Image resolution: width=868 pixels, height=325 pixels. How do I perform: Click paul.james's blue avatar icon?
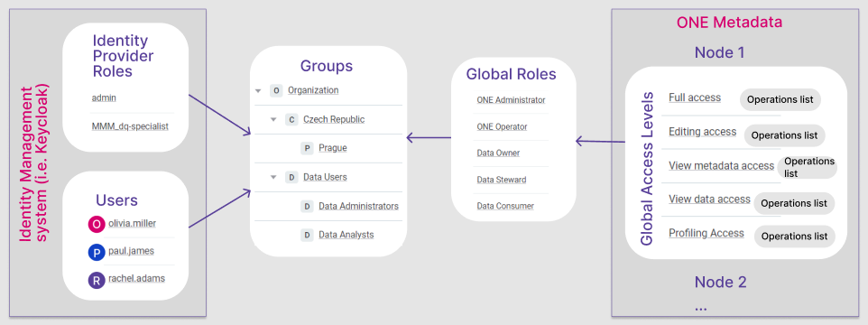[x=97, y=253]
